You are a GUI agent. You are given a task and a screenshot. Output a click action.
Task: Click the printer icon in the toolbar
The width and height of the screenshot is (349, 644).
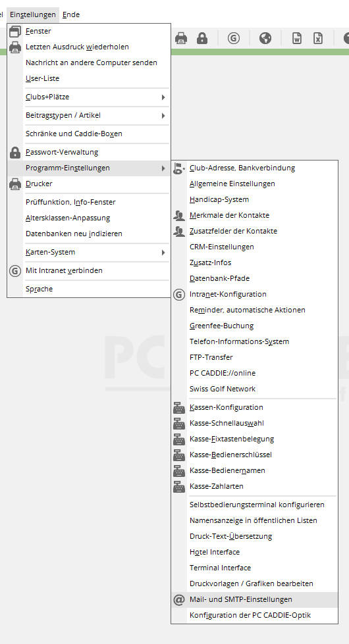(181, 38)
